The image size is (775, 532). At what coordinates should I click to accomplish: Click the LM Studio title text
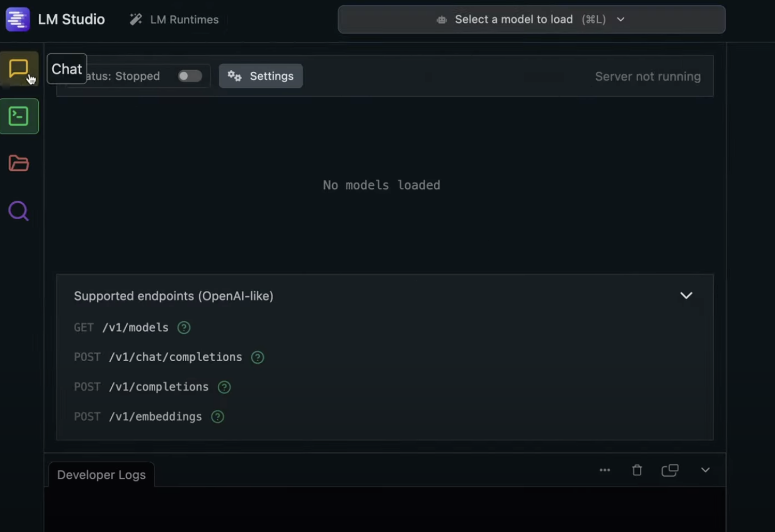tap(71, 19)
